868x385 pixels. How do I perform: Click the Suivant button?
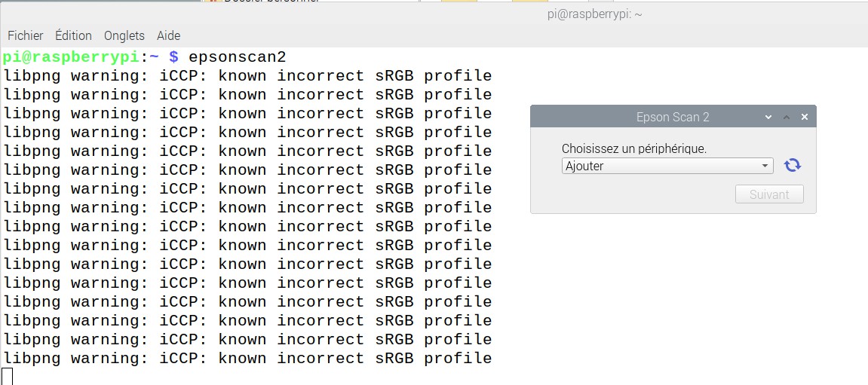[769, 194]
